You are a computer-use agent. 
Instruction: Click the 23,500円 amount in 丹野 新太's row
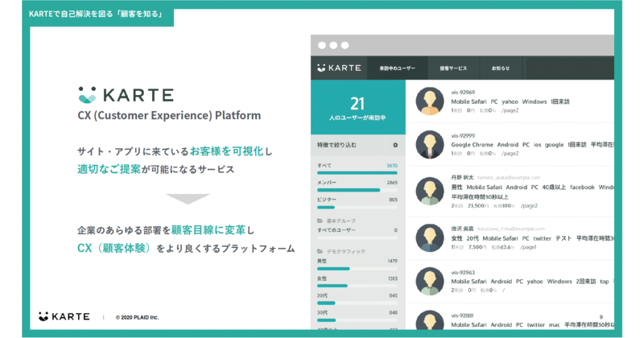click(x=478, y=206)
